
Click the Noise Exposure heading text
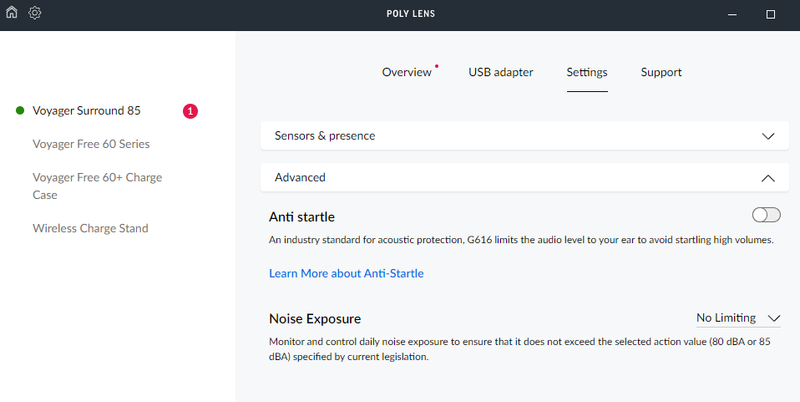315,319
